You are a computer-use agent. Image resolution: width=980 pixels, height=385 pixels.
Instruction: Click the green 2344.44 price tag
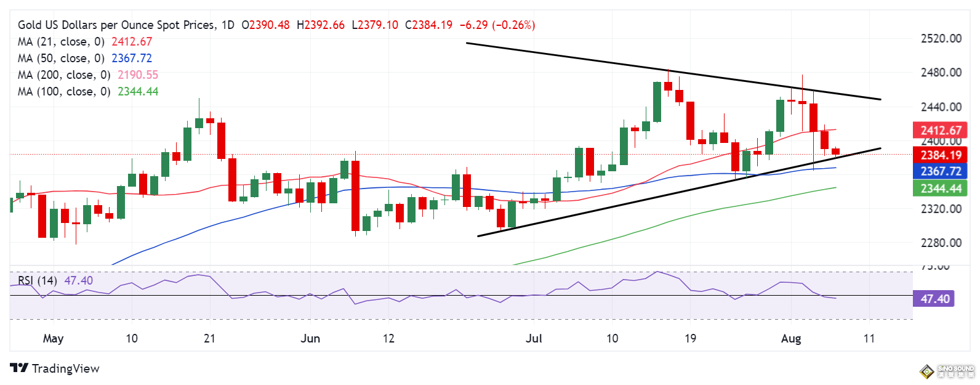click(x=941, y=188)
